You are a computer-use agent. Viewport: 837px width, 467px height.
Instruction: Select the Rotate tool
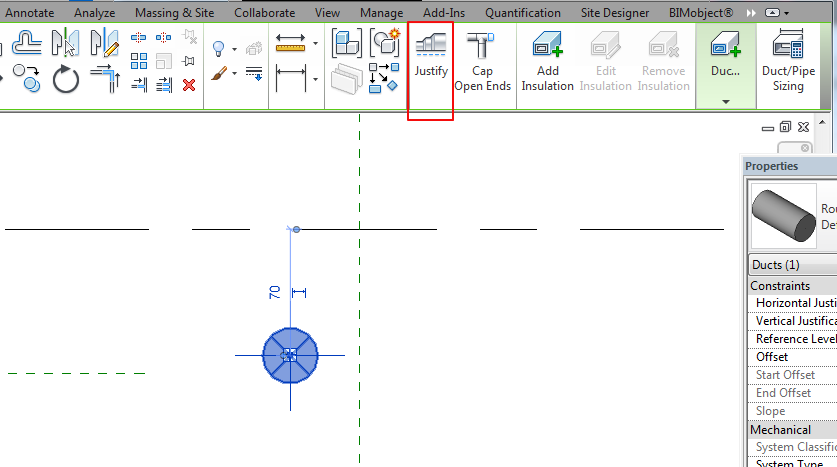(x=66, y=80)
